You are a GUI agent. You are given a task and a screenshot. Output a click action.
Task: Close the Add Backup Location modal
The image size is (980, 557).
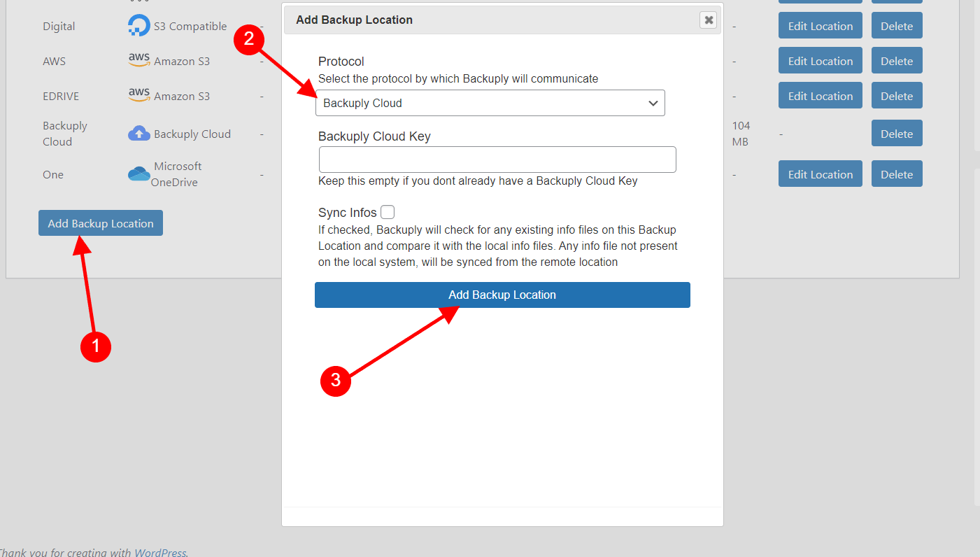[709, 20]
